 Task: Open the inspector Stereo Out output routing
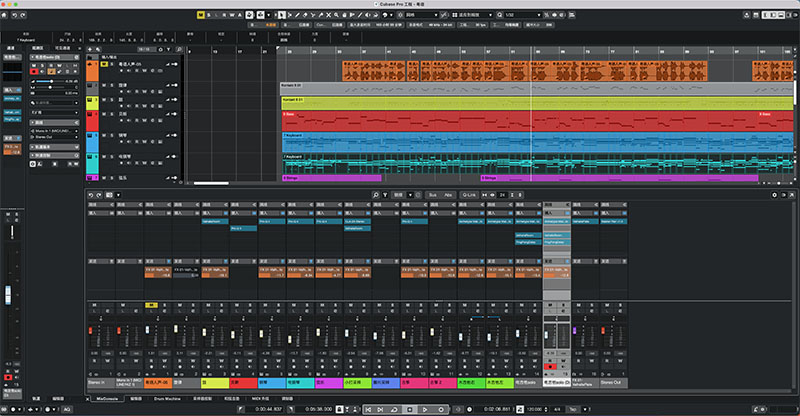pos(54,137)
